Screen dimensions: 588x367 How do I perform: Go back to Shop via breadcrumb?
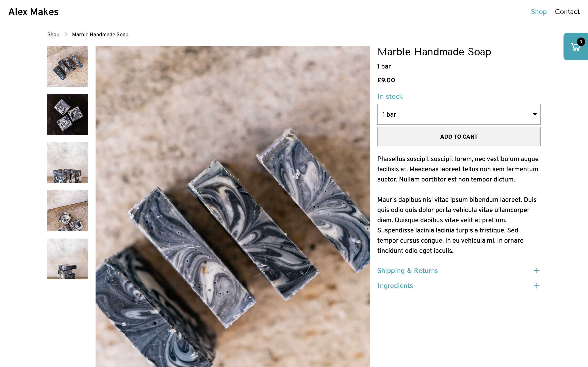click(53, 34)
